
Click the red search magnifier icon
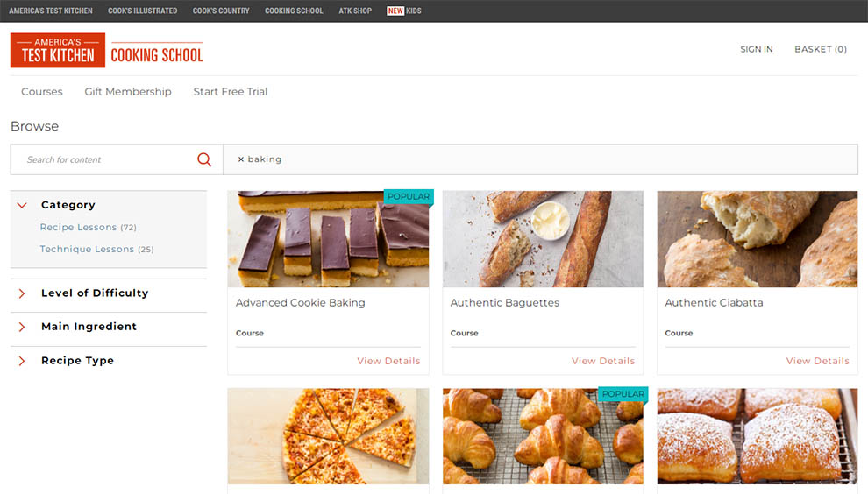click(204, 159)
